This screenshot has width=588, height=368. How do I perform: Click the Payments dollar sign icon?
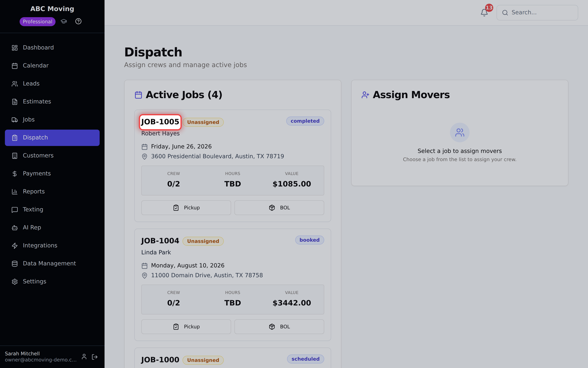pos(14,174)
